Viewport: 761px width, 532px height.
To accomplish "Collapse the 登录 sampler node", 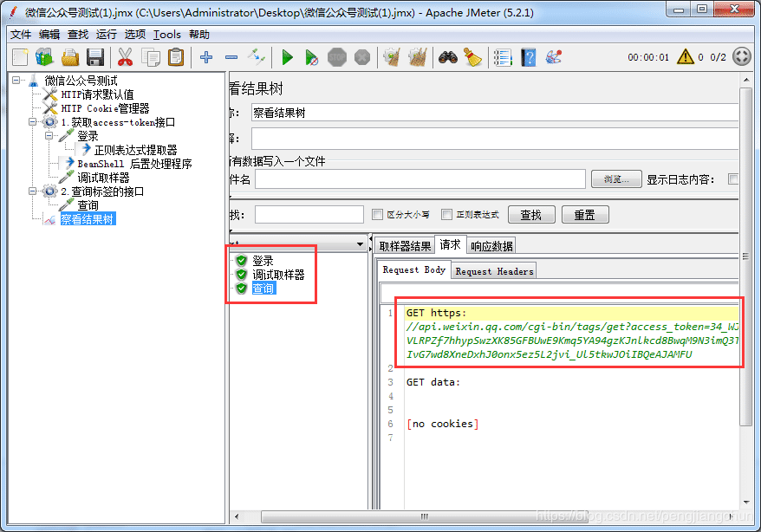I will [49, 136].
